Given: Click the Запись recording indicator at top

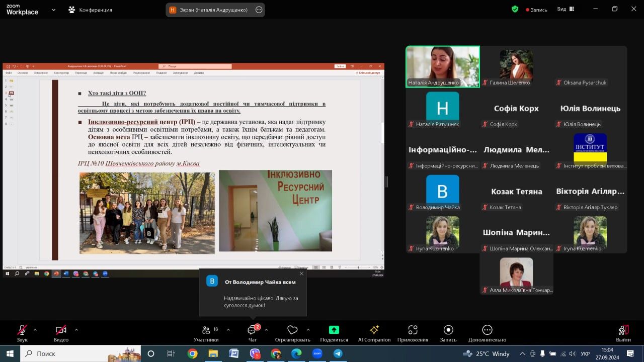Looking at the screenshot, I should [536, 10].
